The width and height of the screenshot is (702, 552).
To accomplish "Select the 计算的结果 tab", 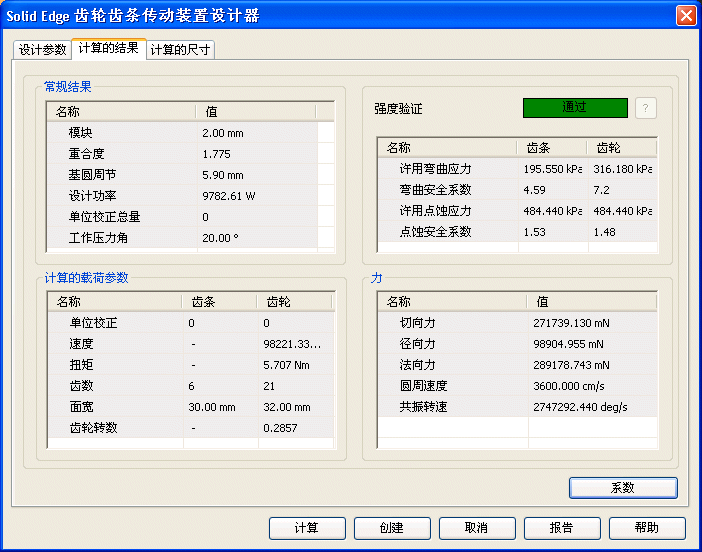I will 108,48.
